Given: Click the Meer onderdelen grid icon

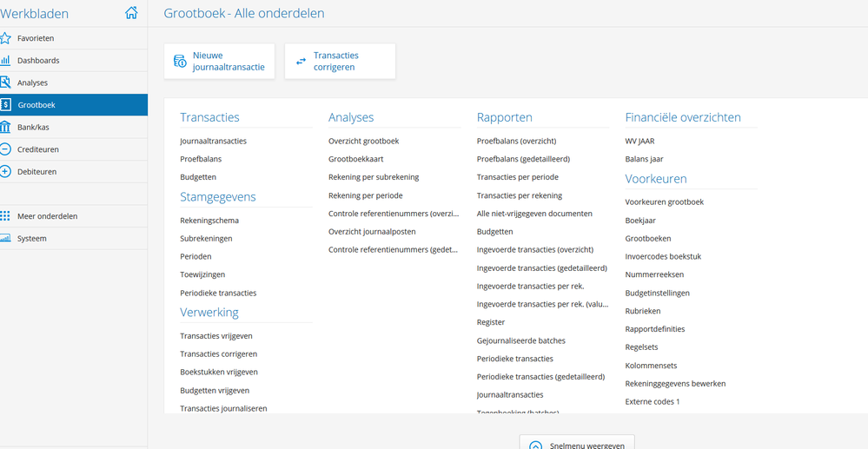Looking at the screenshot, I should (x=6, y=216).
